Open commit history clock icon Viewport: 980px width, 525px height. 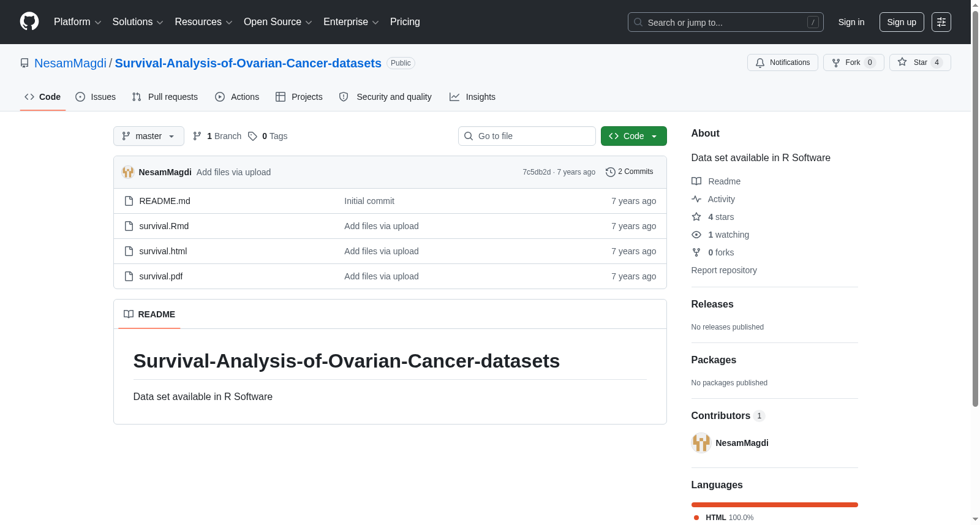(610, 172)
